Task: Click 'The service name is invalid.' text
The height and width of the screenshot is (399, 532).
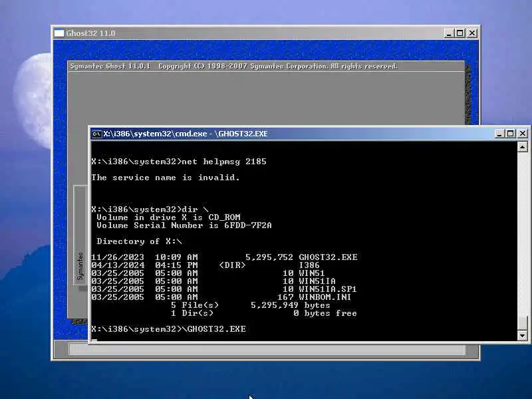Action: coord(166,178)
